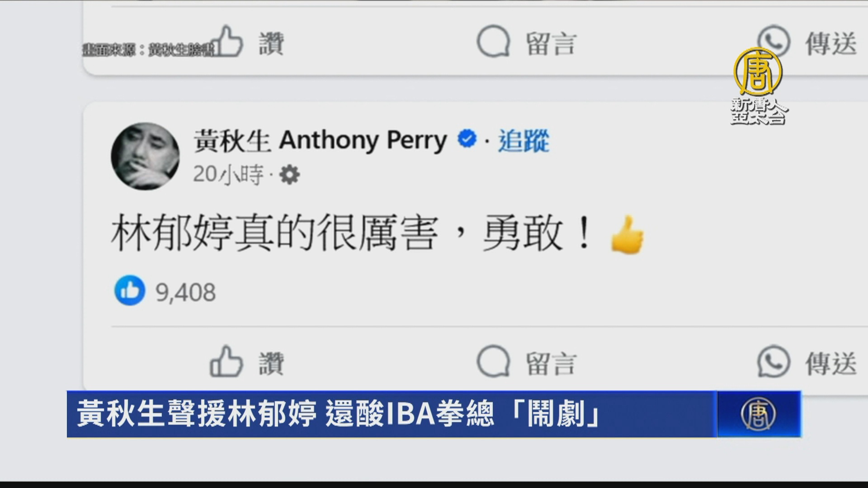Click the 留言 text label on lower post
Viewport: 868px width, 488px height.
551,364
